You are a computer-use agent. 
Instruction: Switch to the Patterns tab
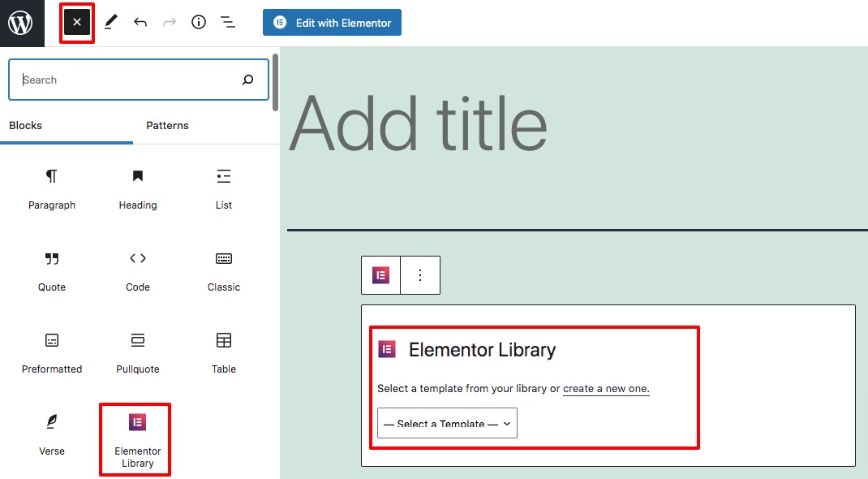tap(167, 126)
